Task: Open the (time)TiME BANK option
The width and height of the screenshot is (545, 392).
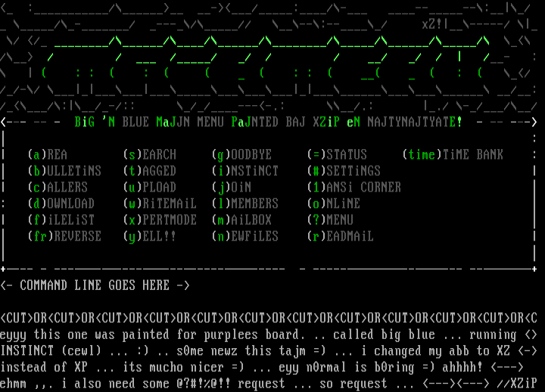Action: pos(452,154)
